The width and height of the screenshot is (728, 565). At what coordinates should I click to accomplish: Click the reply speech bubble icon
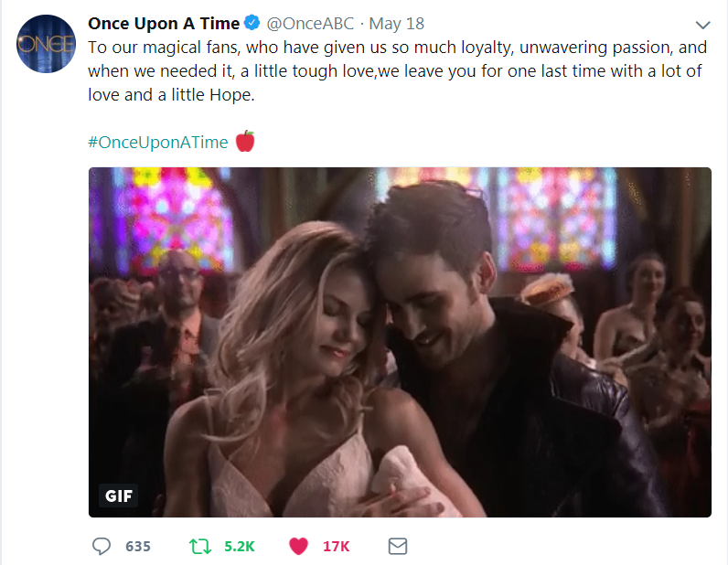102,546
